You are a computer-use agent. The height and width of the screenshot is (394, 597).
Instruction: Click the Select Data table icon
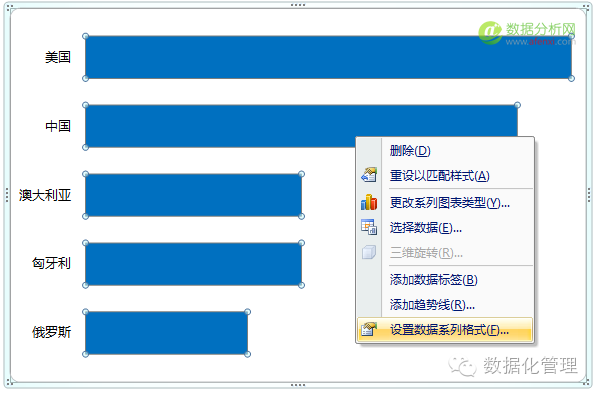[369, 227]
